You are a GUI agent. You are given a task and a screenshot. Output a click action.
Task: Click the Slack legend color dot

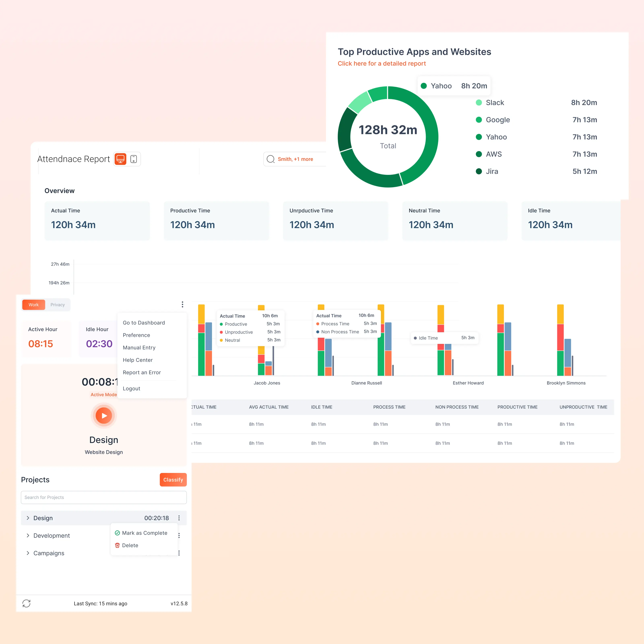(479, 103)
